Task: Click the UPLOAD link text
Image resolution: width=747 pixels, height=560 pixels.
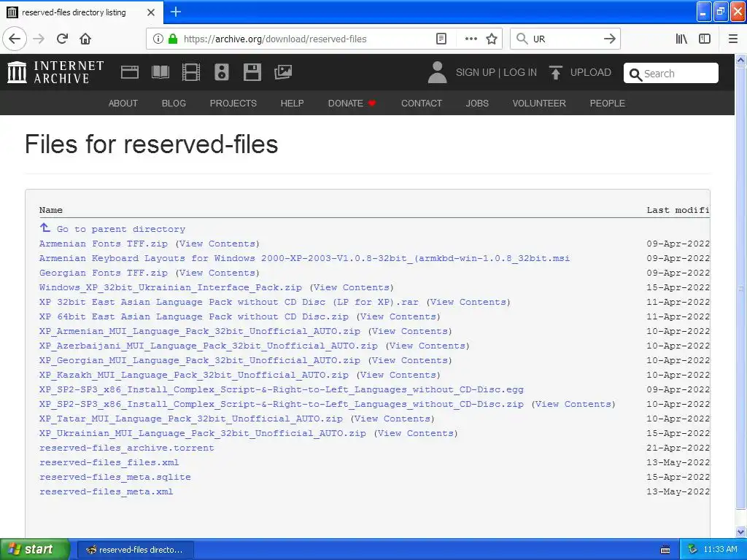Action: (591, 72)
